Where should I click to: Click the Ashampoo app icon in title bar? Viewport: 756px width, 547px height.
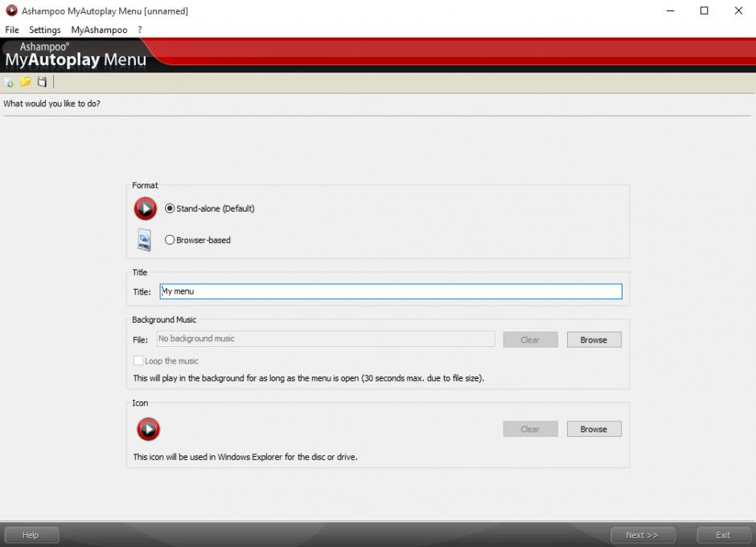pos(11,11)
